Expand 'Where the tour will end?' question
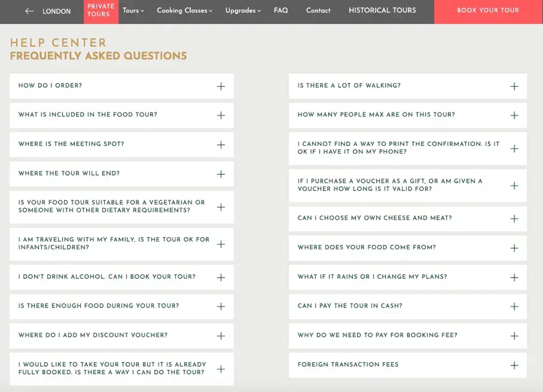 (122, 174)
